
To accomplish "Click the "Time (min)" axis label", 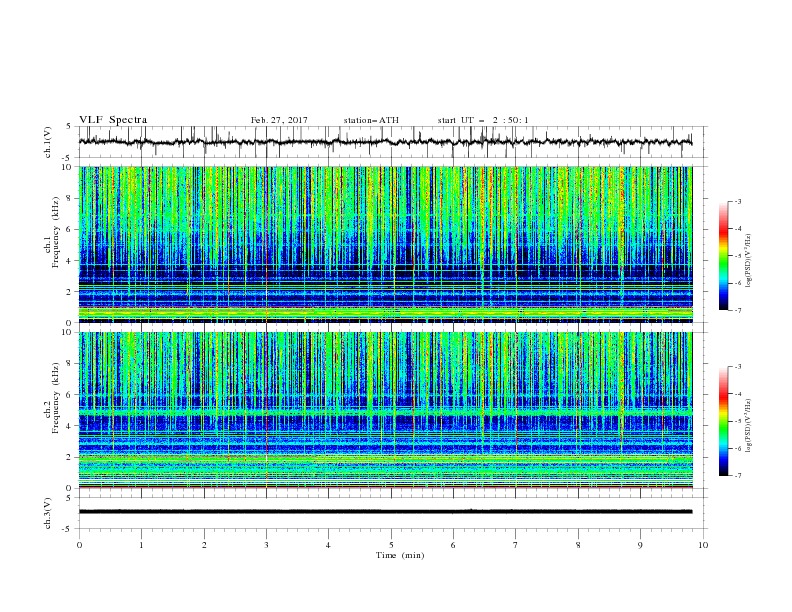I will pos(400,555).
